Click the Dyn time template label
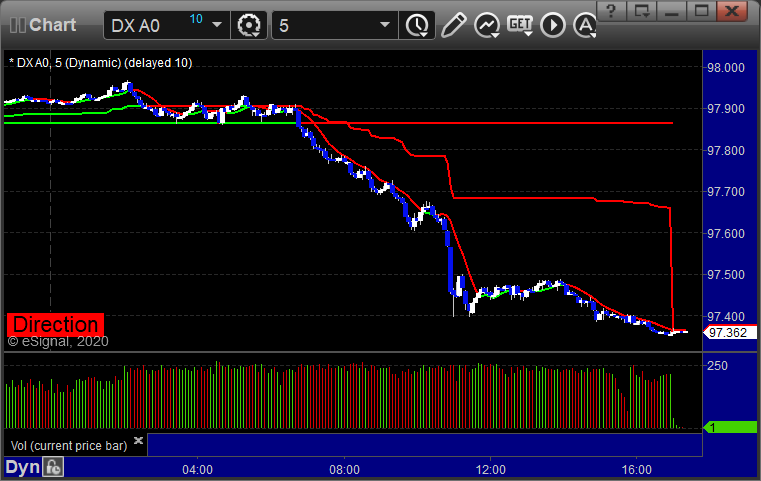The width and height of the screenshot is (761, 481). 22,467
